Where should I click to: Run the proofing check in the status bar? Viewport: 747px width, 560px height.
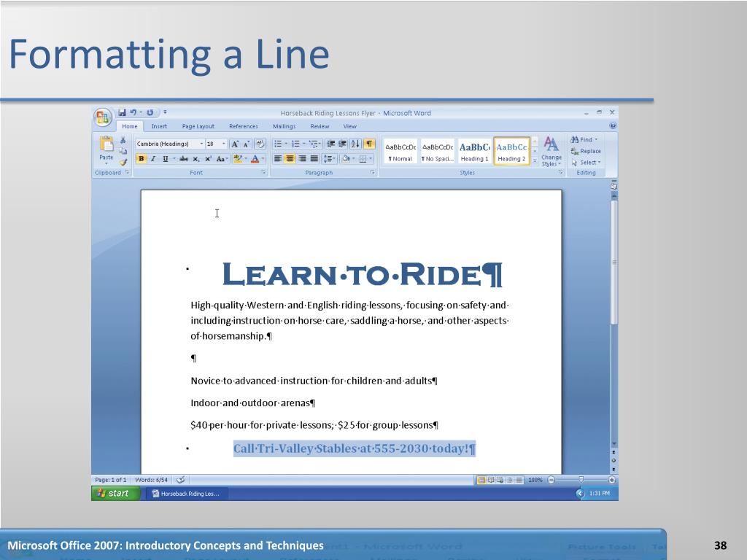pyautogui.click(x=181, y=480)
